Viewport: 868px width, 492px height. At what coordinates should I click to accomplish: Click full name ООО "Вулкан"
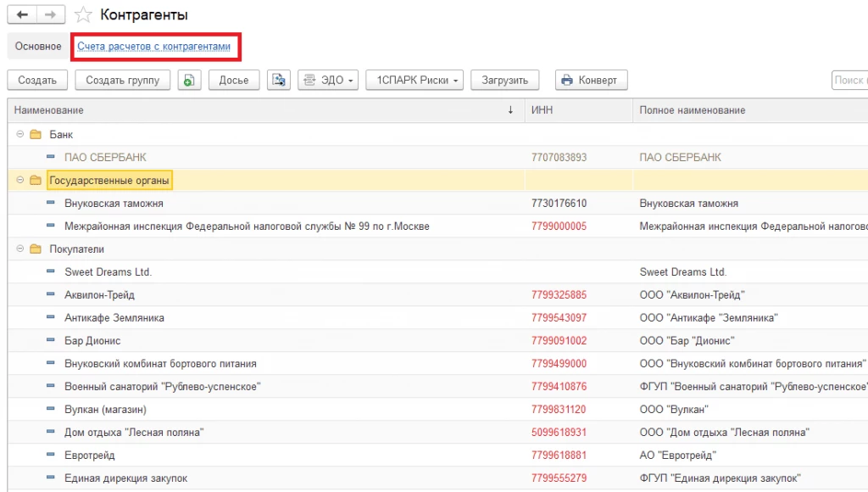click(x=674, y=410)
